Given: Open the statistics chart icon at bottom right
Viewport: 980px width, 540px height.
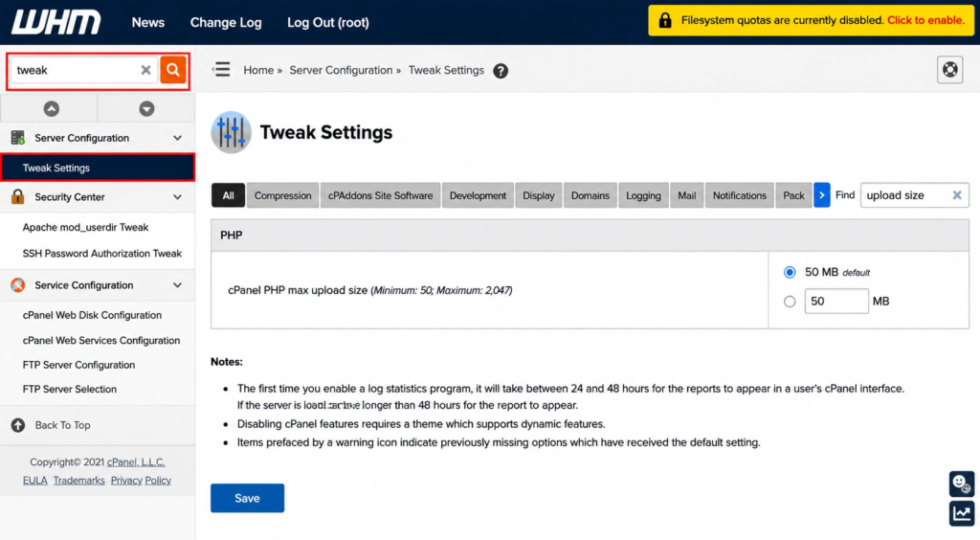Looking at the screenshot, I should [961, 514].
